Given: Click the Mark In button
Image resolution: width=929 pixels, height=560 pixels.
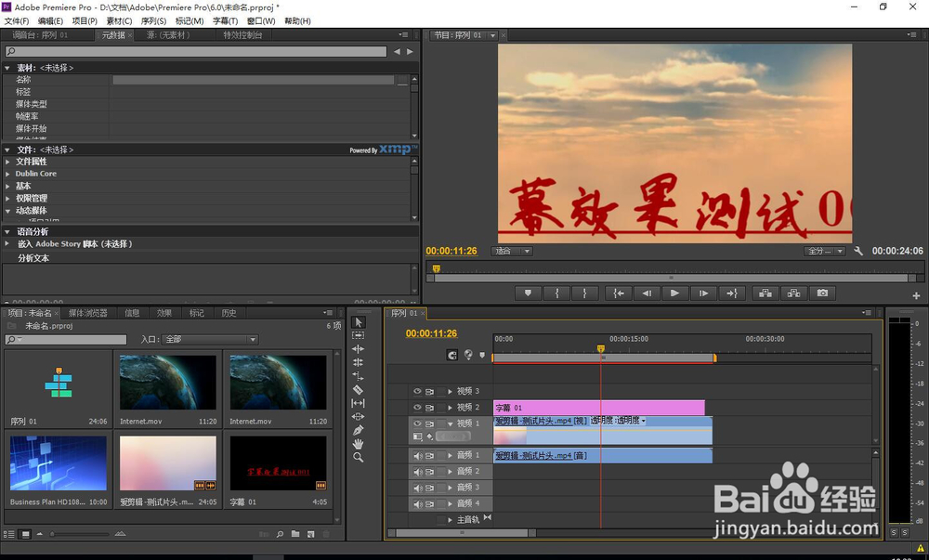Looking at the screenshot, I should coord(556,293).
